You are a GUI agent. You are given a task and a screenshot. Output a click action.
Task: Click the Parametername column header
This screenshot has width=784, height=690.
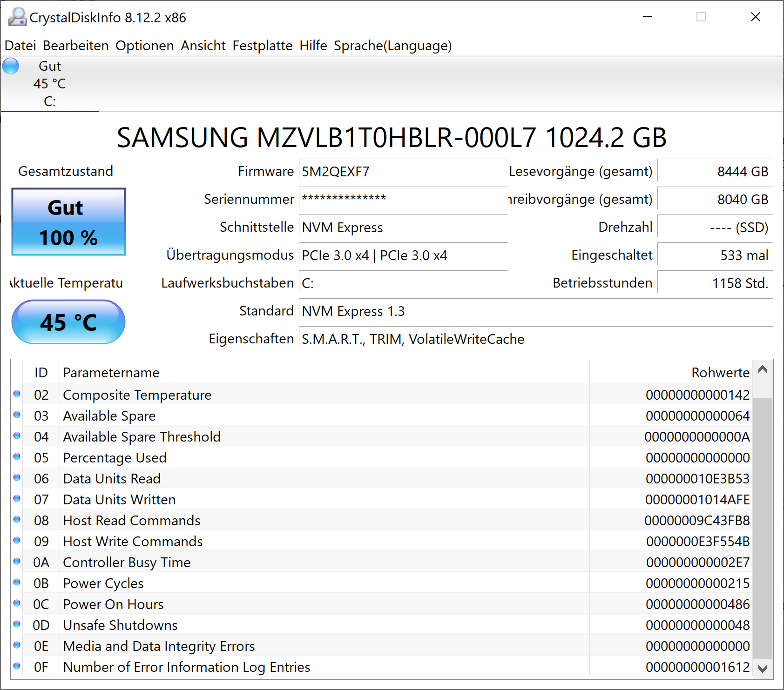[x=324, y=373]
